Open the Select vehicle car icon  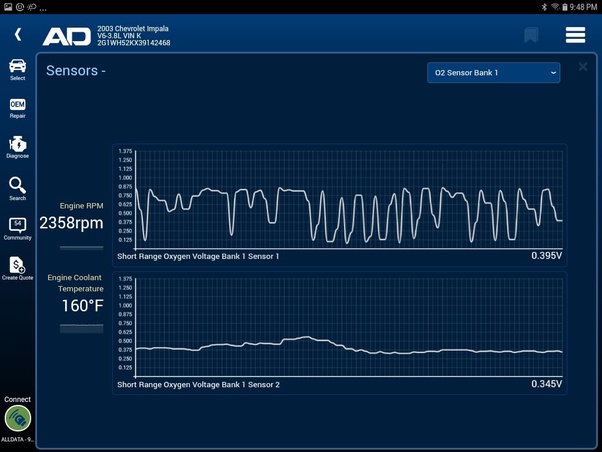[x=18, y=70]
